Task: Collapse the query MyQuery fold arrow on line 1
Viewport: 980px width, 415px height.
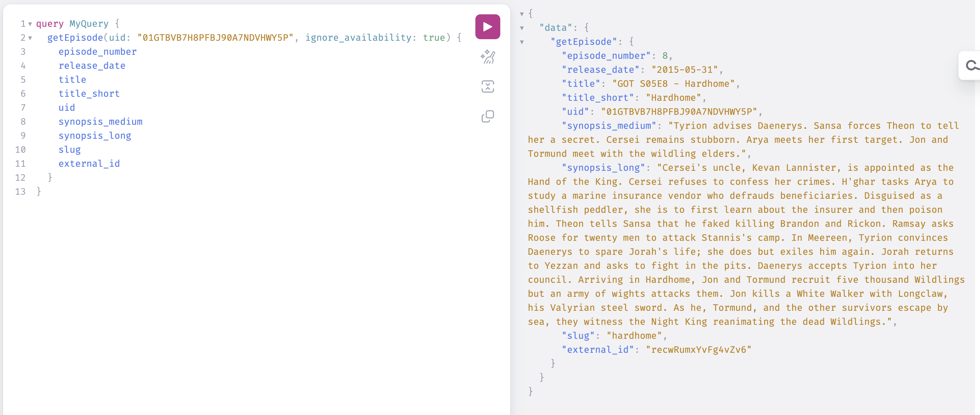Action: click(x=30, y=24)
